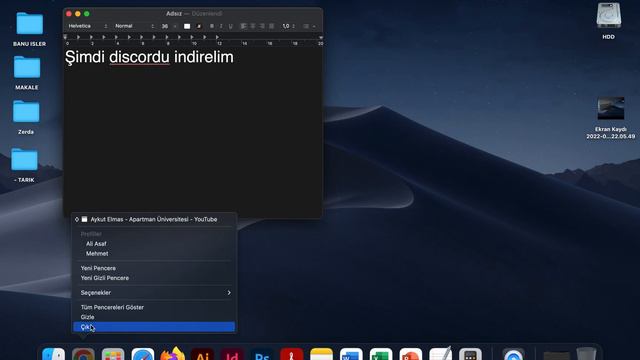This screenshot has width=640, height=360.
Task: Launch Adobe Photoshop from the Dock
Action: coord(262,354)
